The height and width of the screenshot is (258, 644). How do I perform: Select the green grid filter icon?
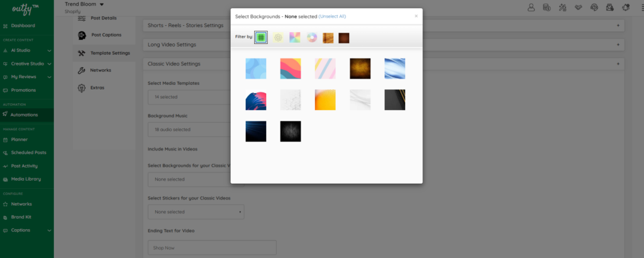pyautogui.click(x=261, y=37)
